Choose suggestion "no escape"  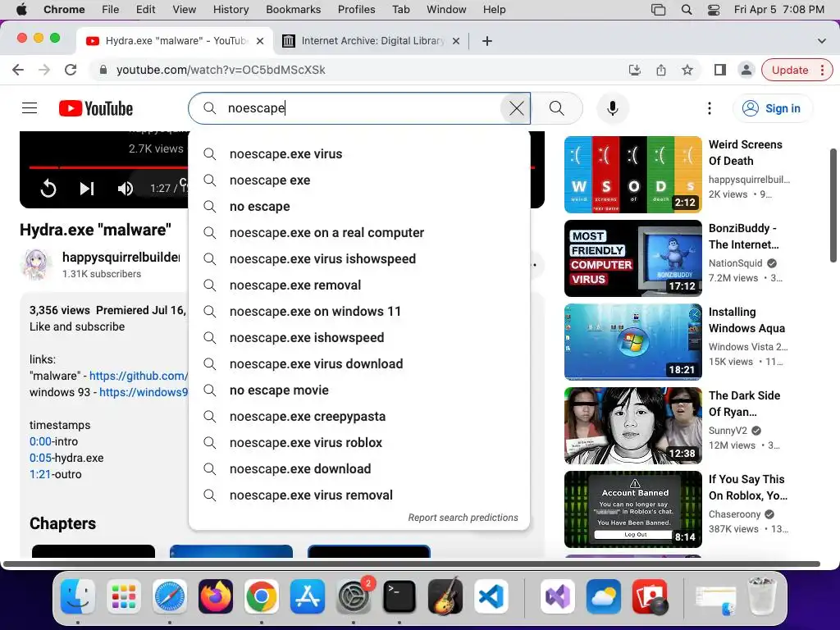point(359,206)
